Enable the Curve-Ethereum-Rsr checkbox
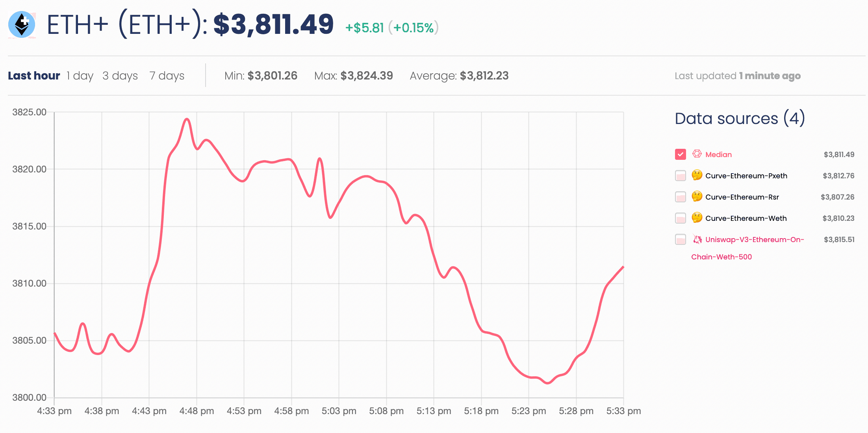The image size is (868, 433). (x=680, y=197)
